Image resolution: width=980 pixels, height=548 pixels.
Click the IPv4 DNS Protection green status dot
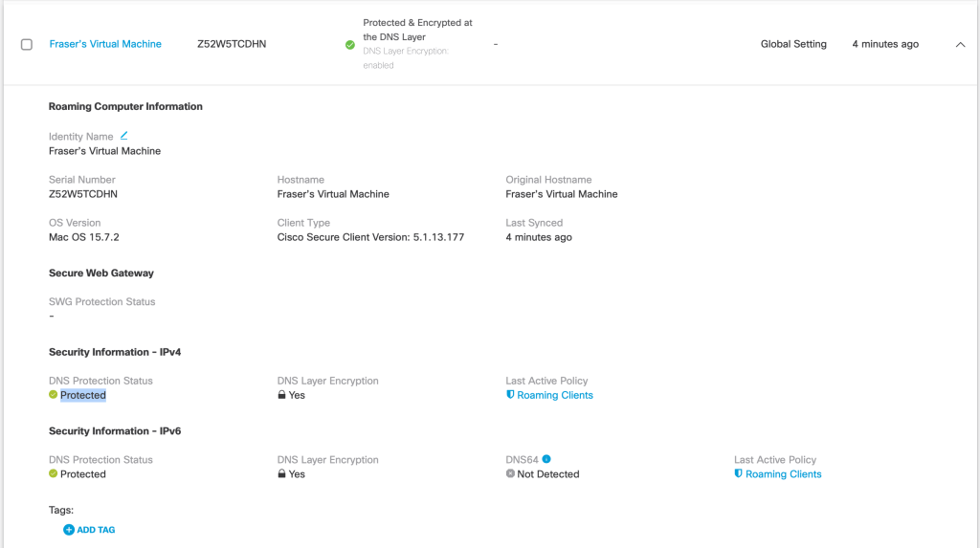pos(54,395)
